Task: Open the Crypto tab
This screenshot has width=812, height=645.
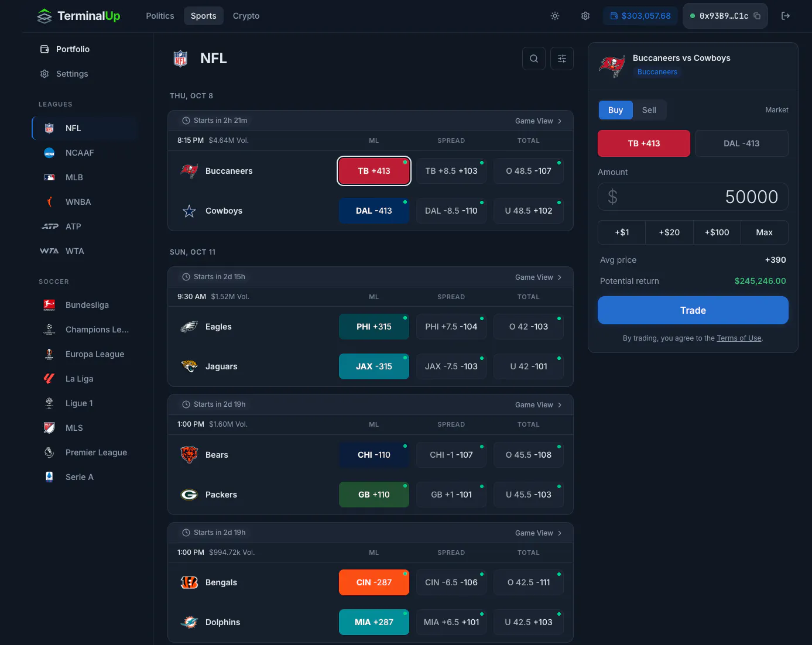Action: (246, 16)
